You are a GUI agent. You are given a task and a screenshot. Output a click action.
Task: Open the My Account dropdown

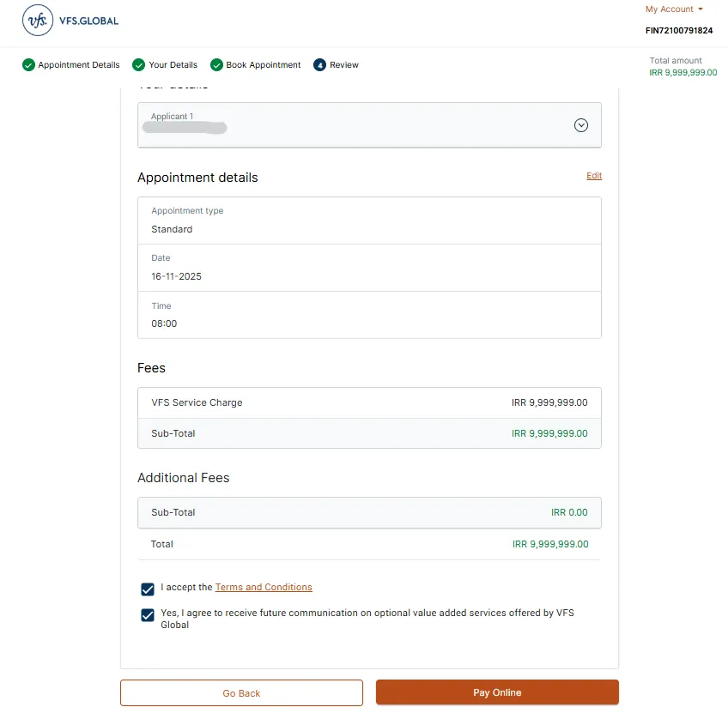pyautogui.click(x=674, y=9)
